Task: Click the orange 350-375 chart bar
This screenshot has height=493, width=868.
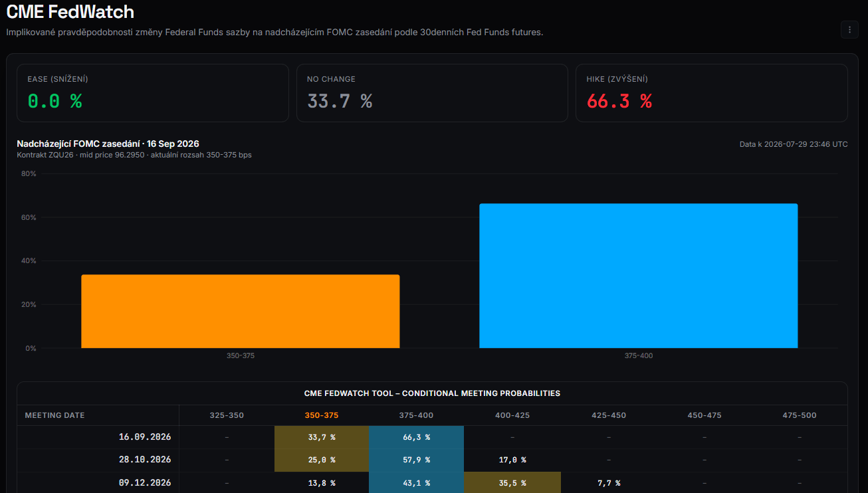Action: (241, 312)
